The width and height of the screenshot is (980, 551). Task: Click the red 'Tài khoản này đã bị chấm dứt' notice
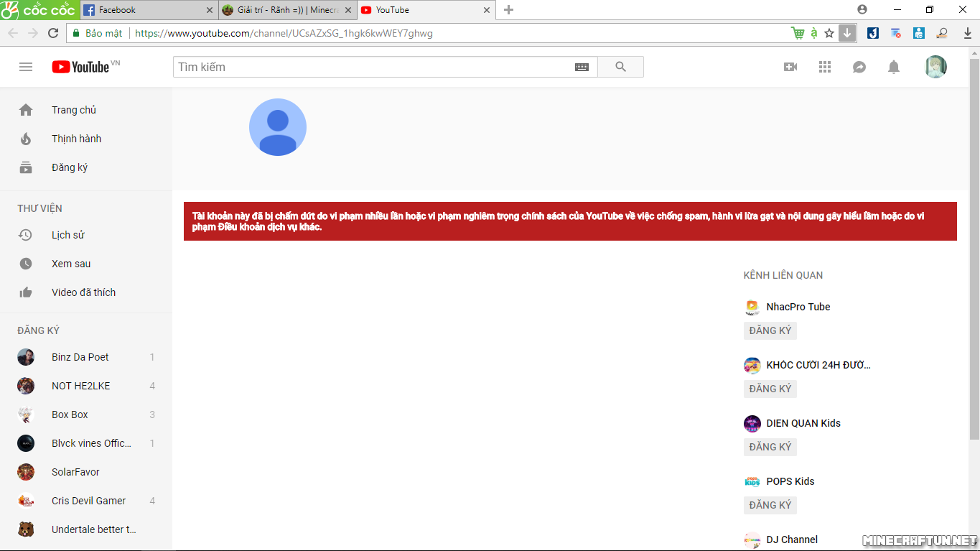click(570, 221)
